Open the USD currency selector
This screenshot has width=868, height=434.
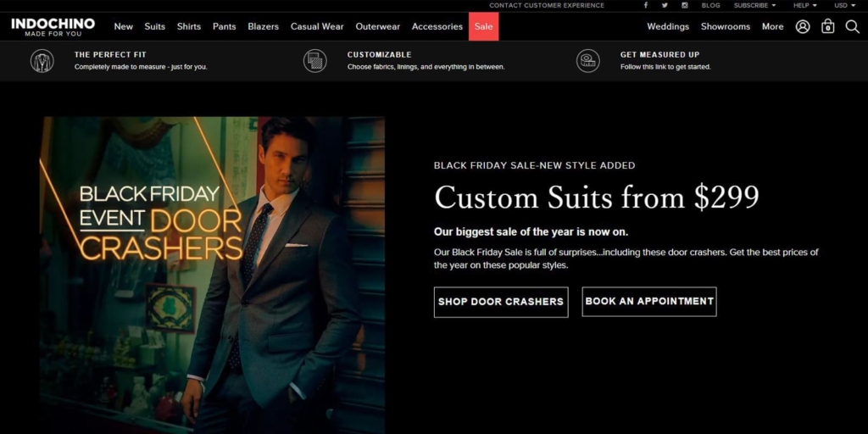point(844,5)
